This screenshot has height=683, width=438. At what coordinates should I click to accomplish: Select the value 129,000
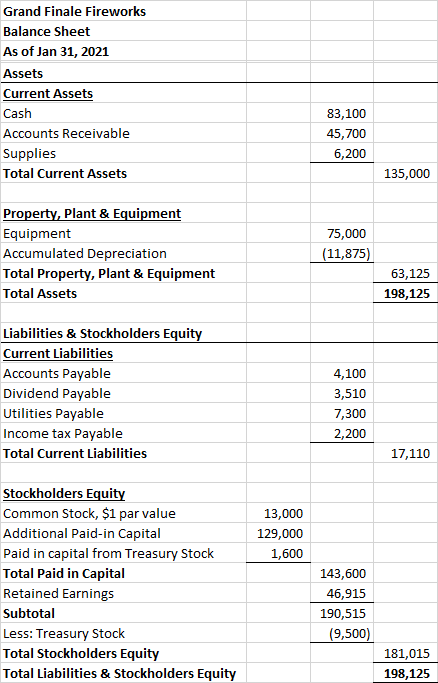coord(280,534)
